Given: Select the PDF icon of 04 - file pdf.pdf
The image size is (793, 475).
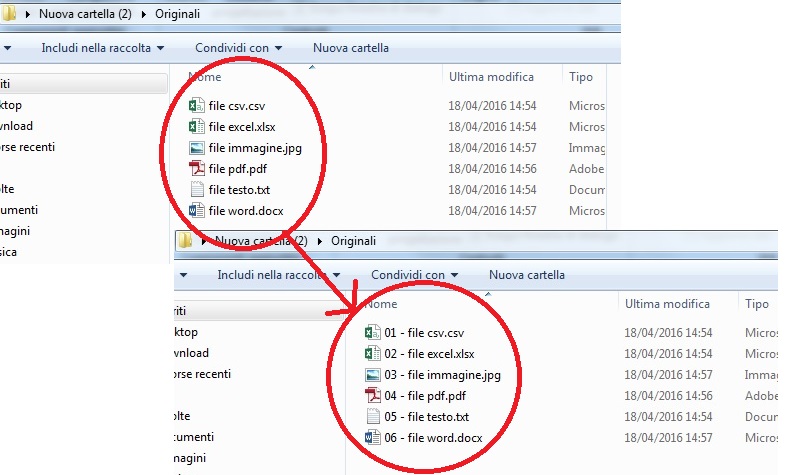Looking at the screenshot, I should point(373,396).
